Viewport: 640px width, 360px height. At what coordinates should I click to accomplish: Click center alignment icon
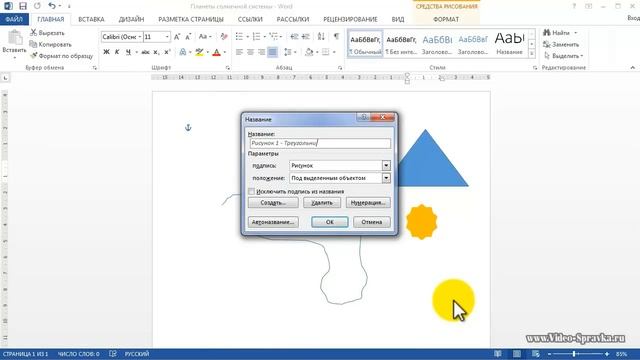tap(251, 52)
